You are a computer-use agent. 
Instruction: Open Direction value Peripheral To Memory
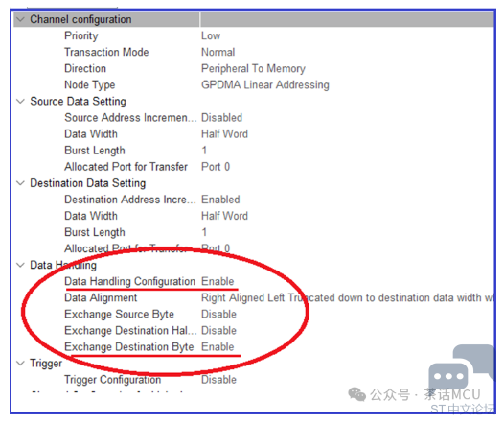click(253, 68)
